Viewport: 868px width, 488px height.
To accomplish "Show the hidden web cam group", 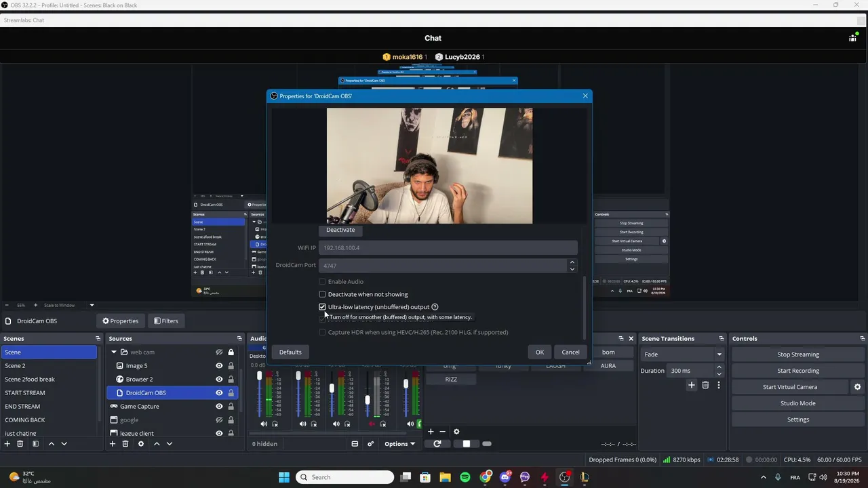I will click(x=219, y=352).
